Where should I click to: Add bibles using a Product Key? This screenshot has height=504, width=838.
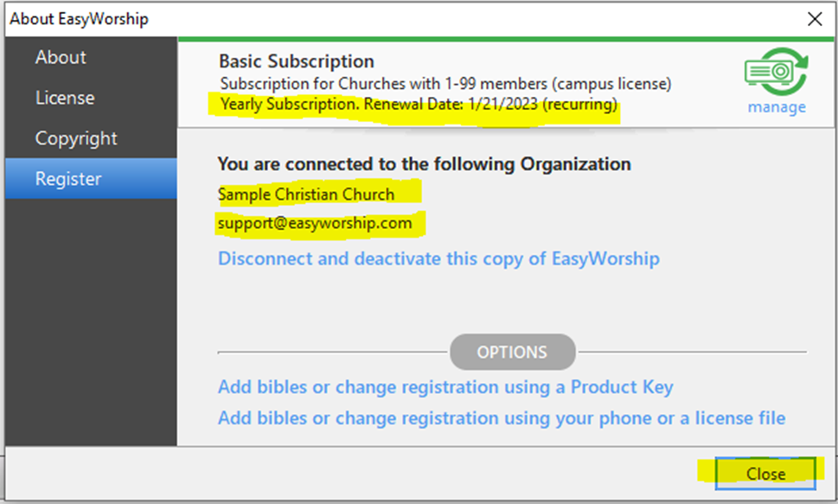pos(445,387)
